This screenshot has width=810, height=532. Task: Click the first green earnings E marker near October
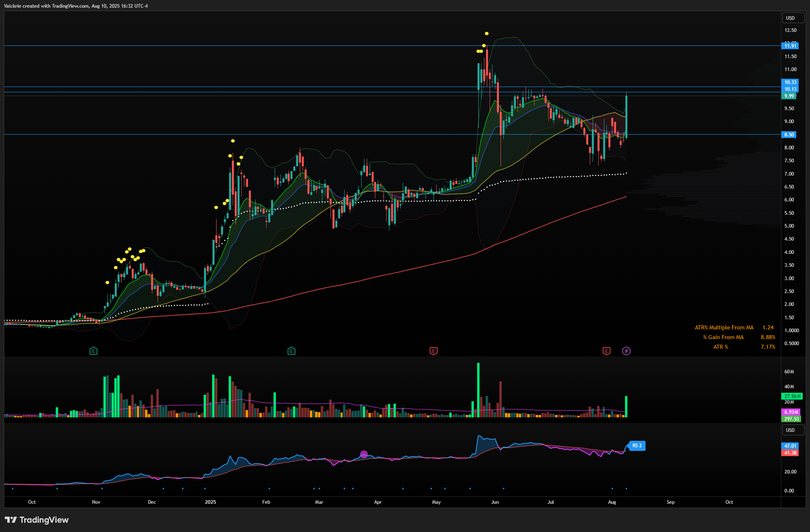click(x=93, y=351)
